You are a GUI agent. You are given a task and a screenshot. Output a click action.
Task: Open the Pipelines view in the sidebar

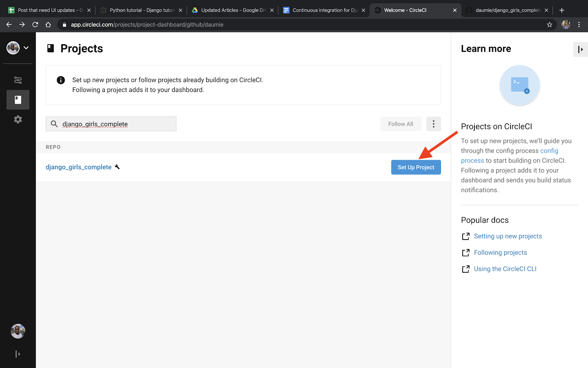click(x=18, y=80)
